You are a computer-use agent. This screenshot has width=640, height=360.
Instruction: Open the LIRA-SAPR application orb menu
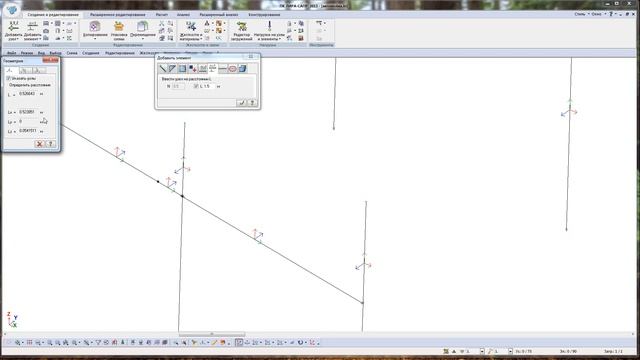coord(11,9)
